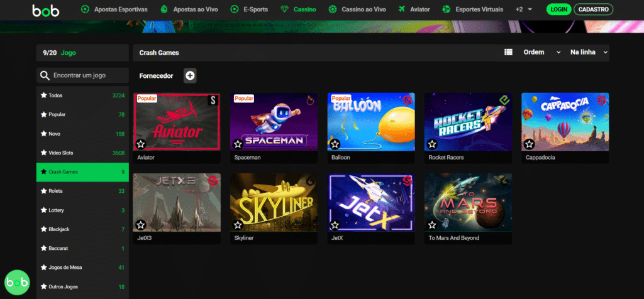The image size is (644, 299).
Task: Open the To Mars And Beyond thumbnail
Action: 468,202
